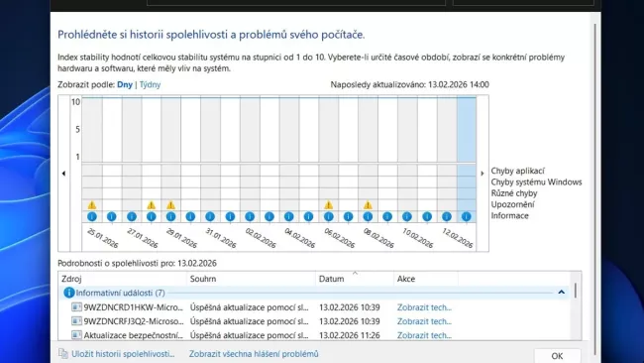Sort details list by Zdroj column
Image resolution: width=644 pixels, height=363 pixels.
tap(123, 279)
